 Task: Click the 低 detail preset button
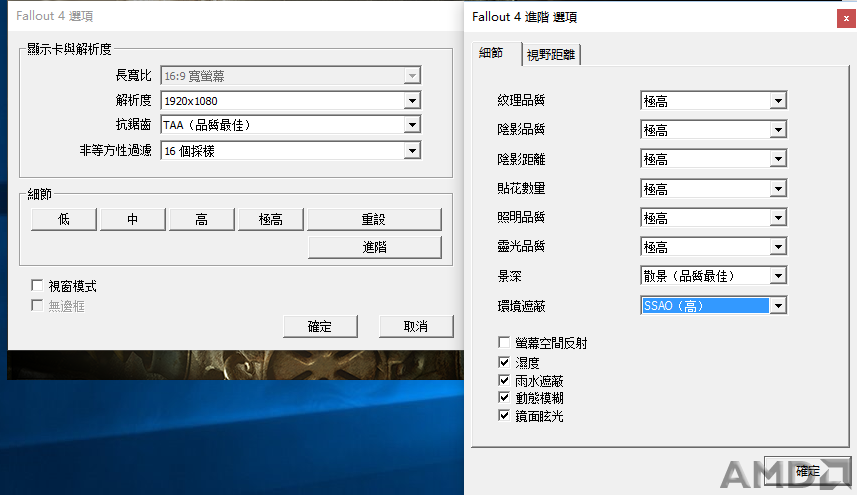pyautogui.click(x=64, y=219)
